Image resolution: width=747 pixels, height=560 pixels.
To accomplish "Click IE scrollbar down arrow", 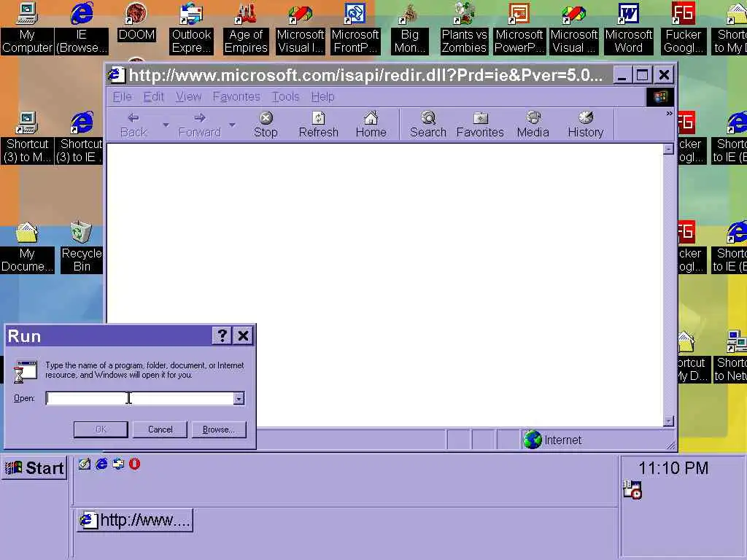I will pyautogui.click(x=668, y=421).
